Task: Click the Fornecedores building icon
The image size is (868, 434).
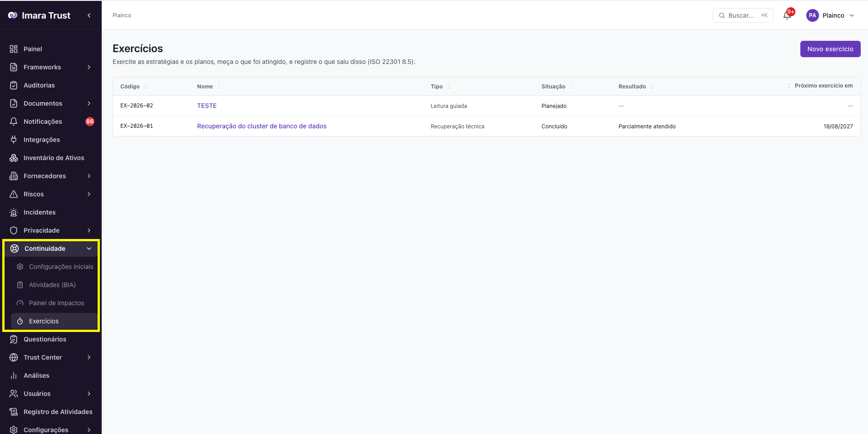Action: [14, 176]
